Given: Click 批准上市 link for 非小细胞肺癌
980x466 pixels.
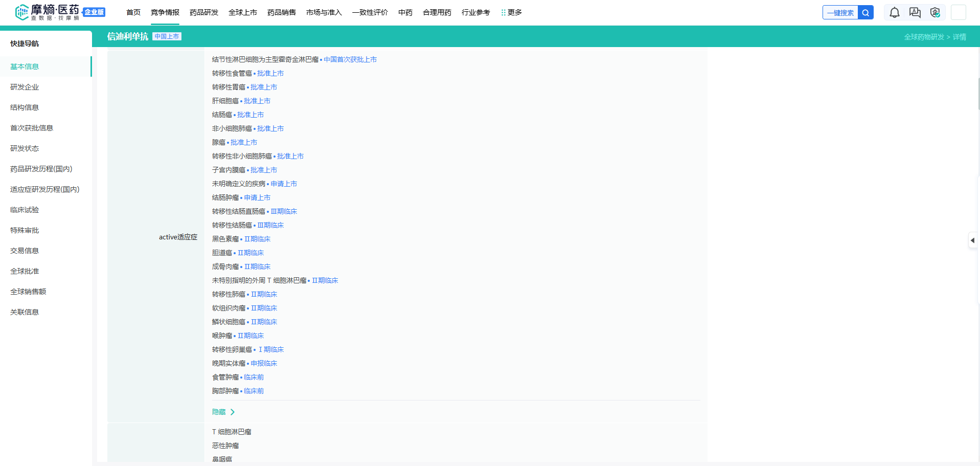Looking at the screenshot, I should tap(270, 128).
